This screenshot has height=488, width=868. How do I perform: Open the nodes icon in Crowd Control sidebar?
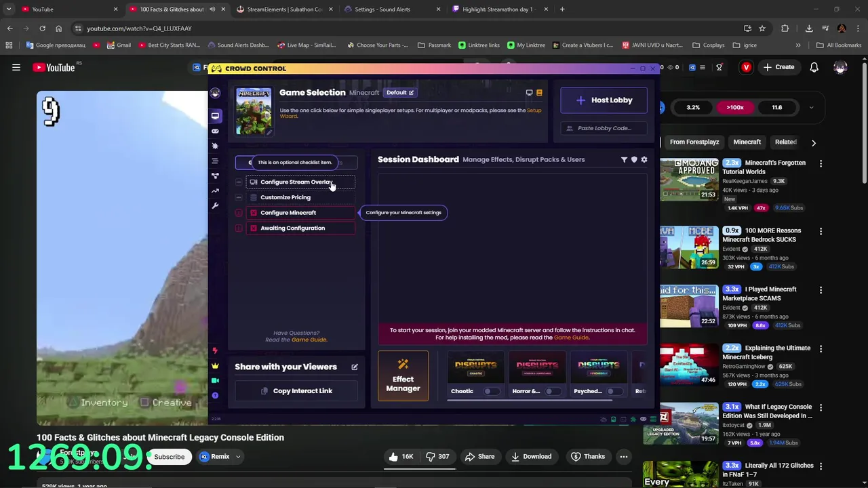coord(215,176)
